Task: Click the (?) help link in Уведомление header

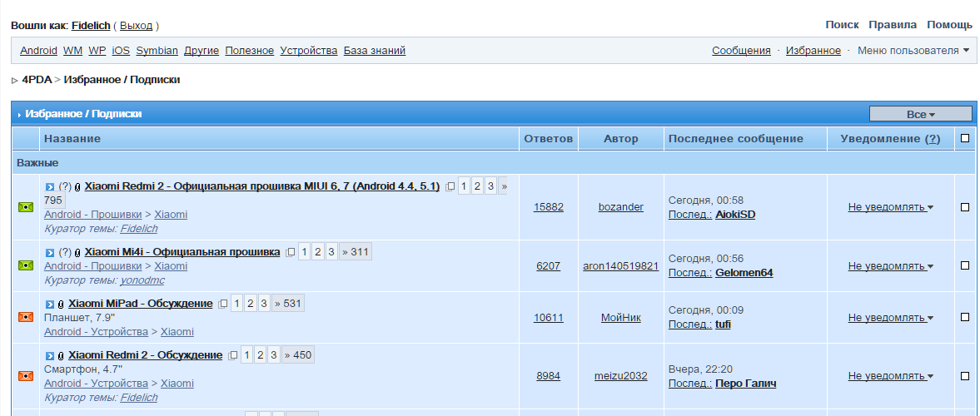Action: (933, 139)
